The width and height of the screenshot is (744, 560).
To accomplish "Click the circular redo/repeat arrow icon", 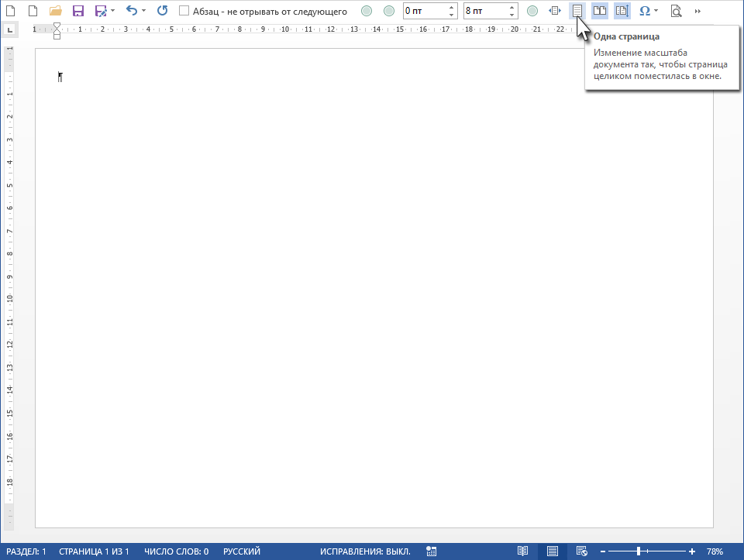I will tap(162, 10).
